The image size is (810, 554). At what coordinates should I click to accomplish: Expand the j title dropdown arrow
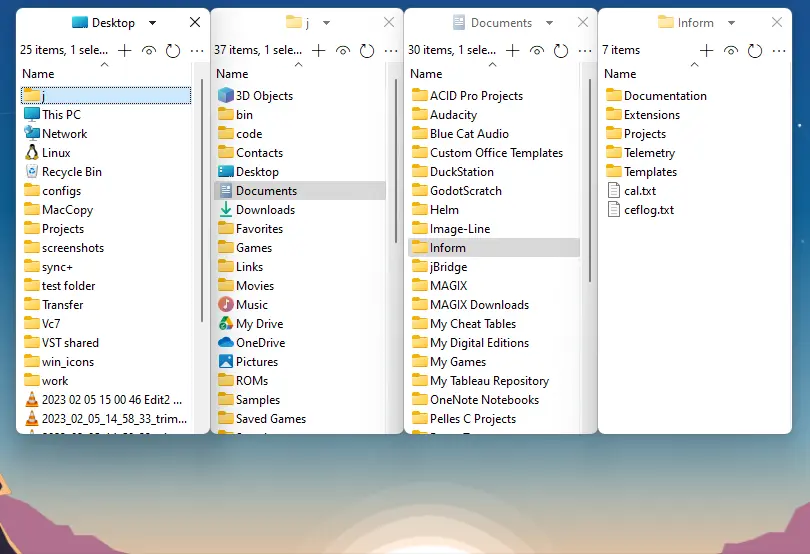[x=326, y=23]
